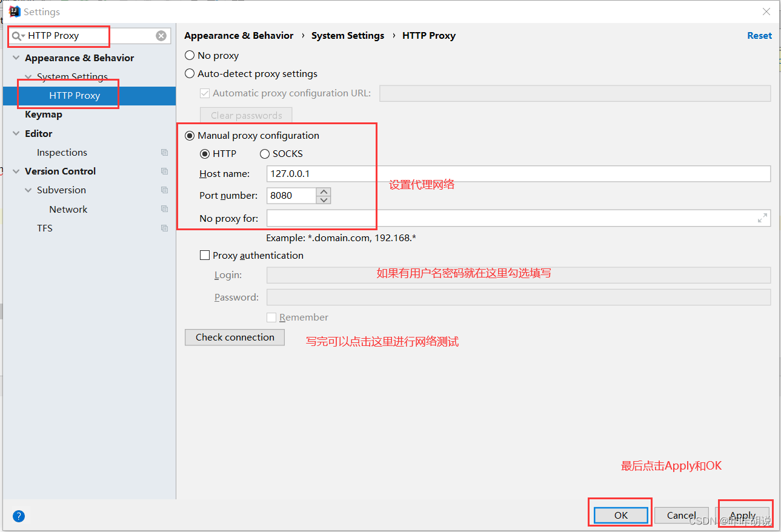Click project-level icon beside Subversion
This screenshot has width=781, height=532.
pyautogui.click(x=164, y=190)
